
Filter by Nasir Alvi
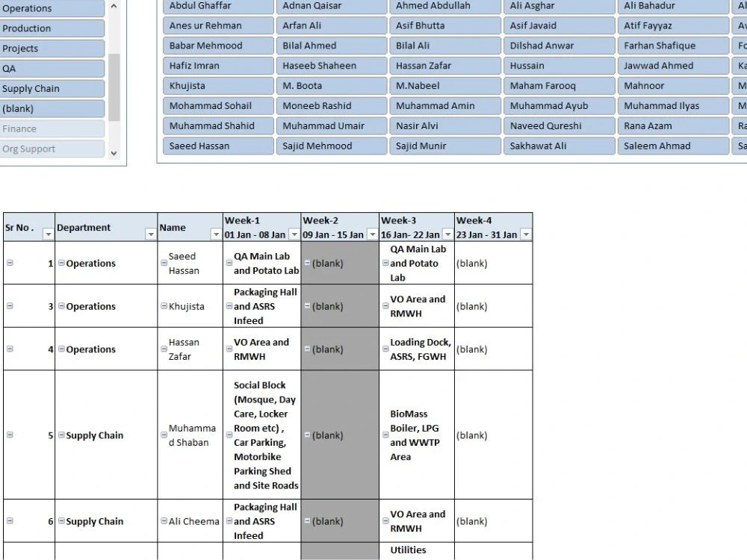[x=445, y=125]
